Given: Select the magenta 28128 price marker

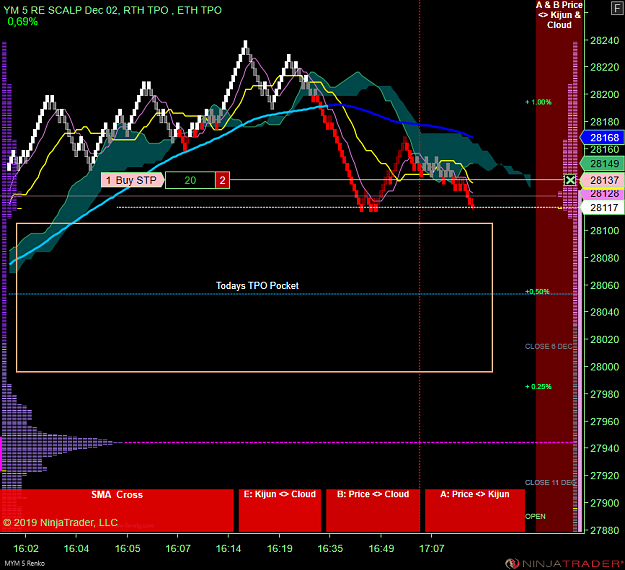Looking at the screenshot, I should pos(603,194).
